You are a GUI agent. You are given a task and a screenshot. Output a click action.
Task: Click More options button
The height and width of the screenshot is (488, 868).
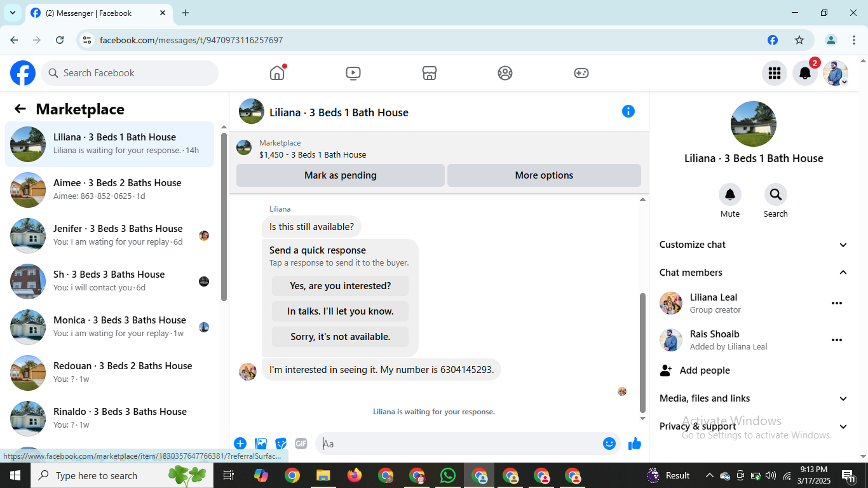click(x=544, y=175)
